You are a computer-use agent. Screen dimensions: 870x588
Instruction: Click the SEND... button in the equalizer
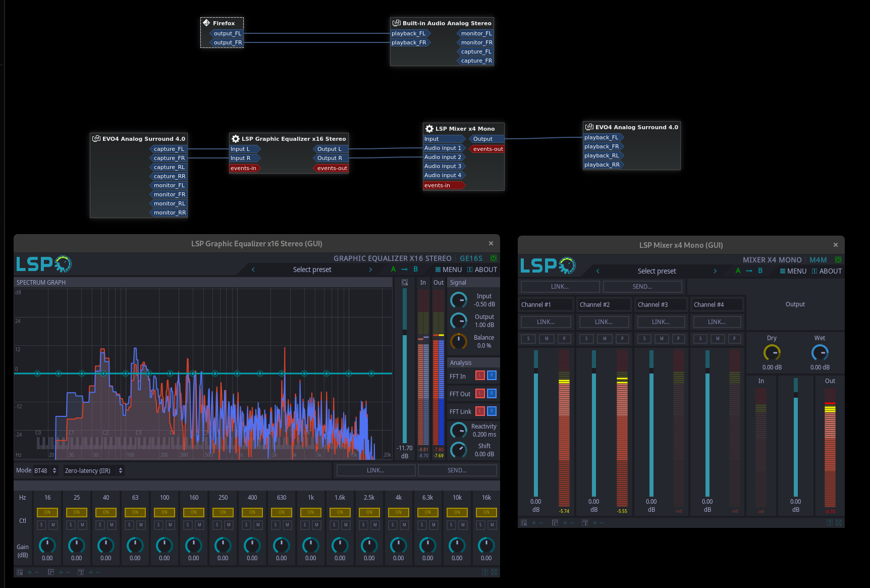tap(457, 470)
